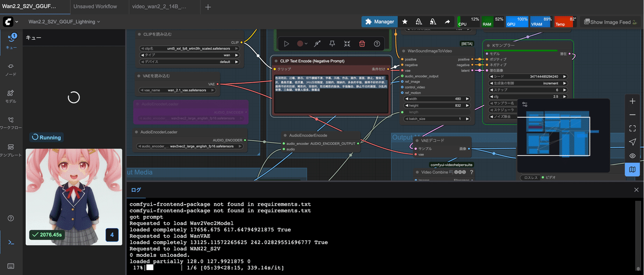The height and width of the screenshot is (275, 644).
Task: Click the star favorites icon near Manager
Action: coord(405,21)
